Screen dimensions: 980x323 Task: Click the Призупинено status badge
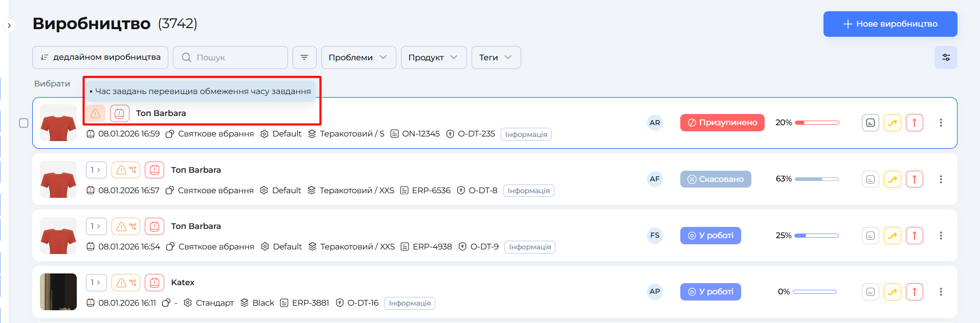click(722, 123)
